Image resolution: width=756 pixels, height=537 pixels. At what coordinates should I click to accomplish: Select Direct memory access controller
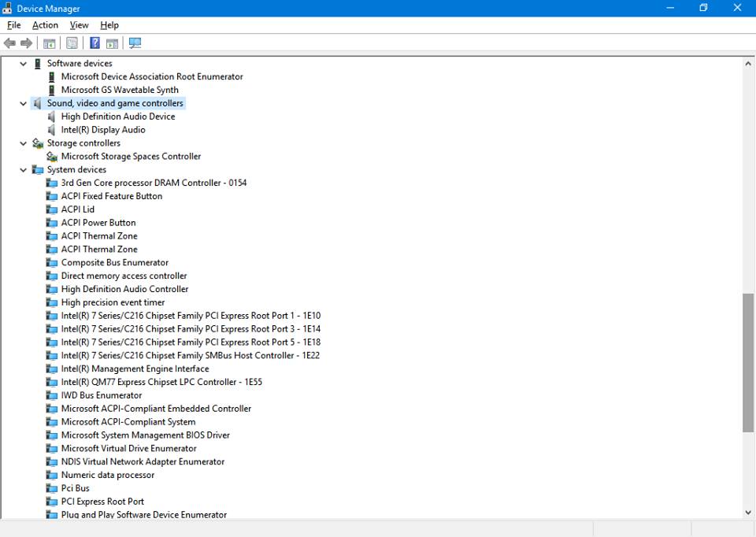coord(124,276)
